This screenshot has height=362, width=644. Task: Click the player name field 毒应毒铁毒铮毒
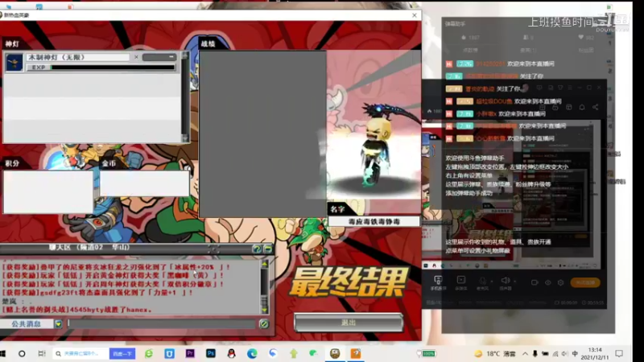[x=374, y=222]
